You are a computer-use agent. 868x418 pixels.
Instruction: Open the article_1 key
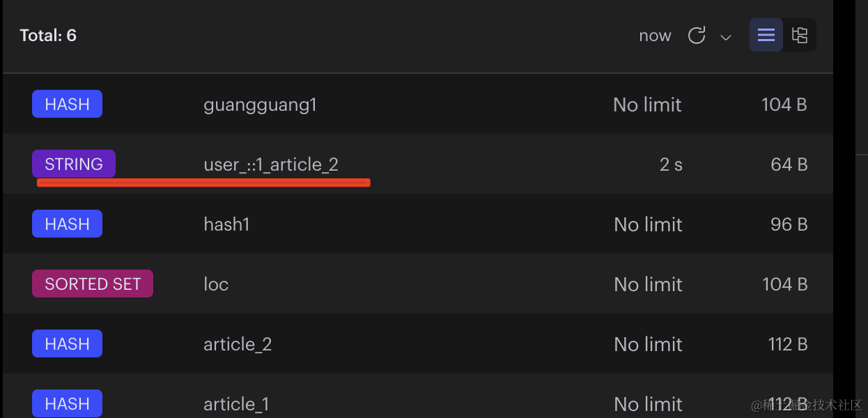235,404
